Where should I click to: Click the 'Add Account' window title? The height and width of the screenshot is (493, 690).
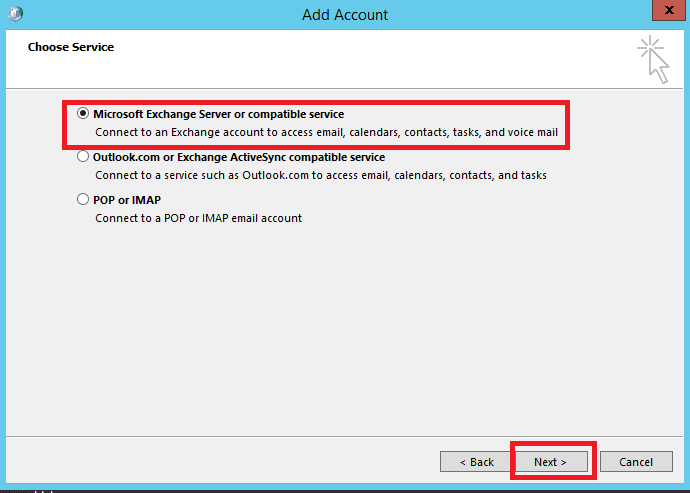345,15
